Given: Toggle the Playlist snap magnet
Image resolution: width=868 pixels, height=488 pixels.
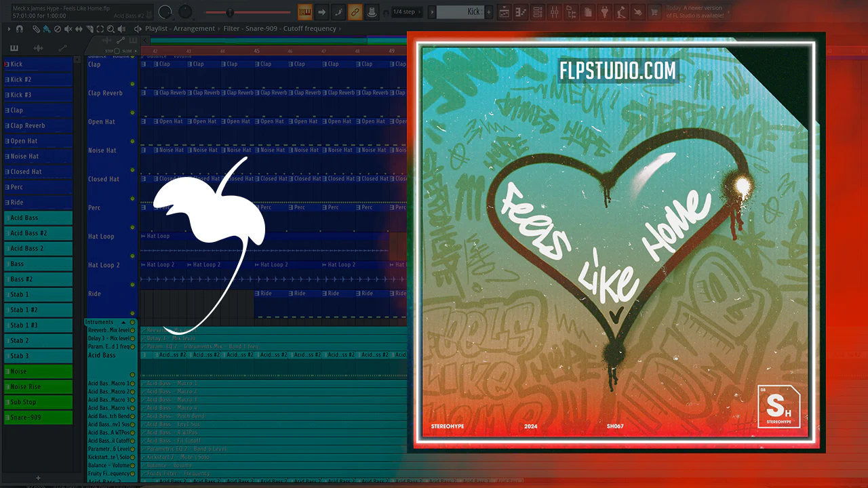Looking at the screenshot, I should [19, 29].
